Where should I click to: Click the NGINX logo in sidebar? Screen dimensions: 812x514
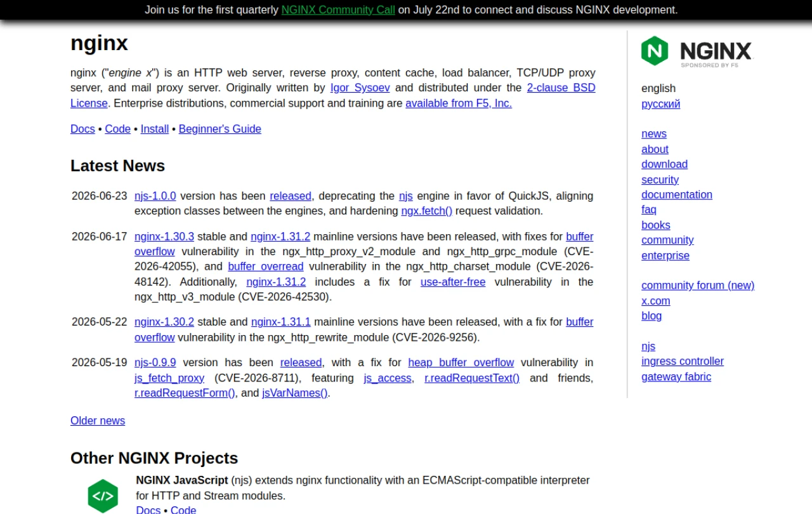pos(697,51)
